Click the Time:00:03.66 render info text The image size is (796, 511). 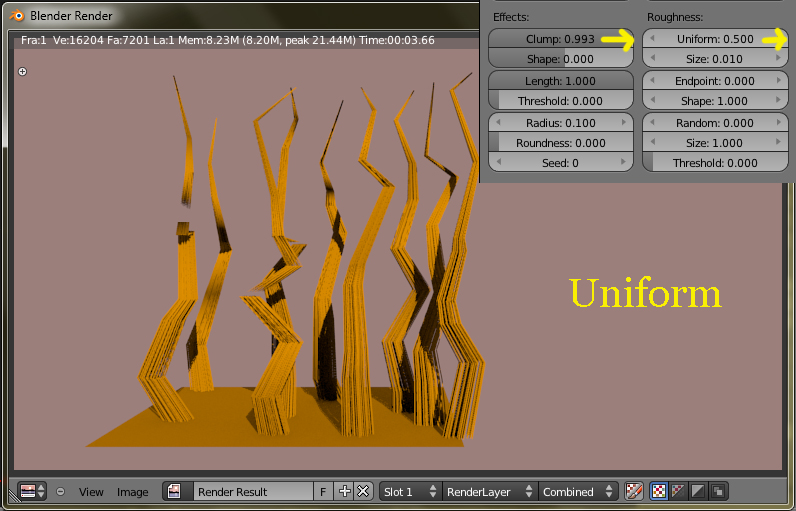click(x=396, y=40)
